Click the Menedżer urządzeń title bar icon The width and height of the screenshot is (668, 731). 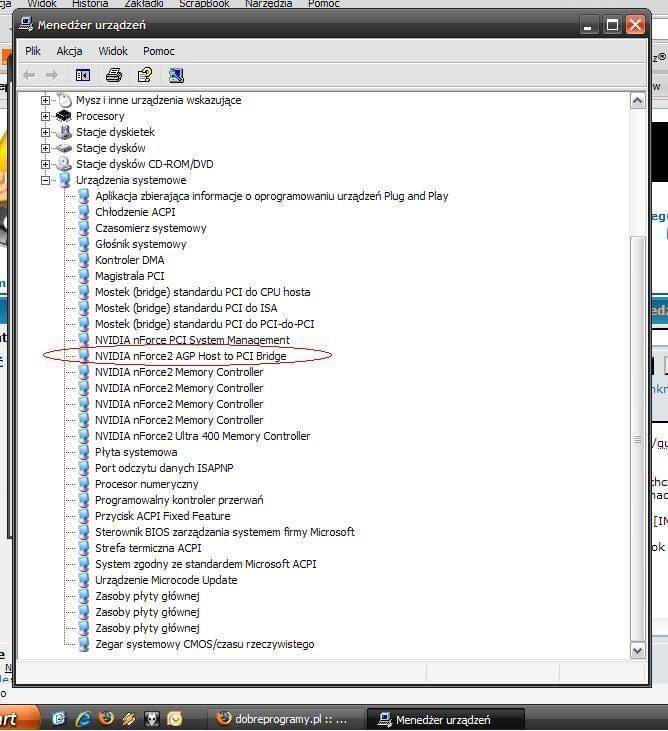26,24
